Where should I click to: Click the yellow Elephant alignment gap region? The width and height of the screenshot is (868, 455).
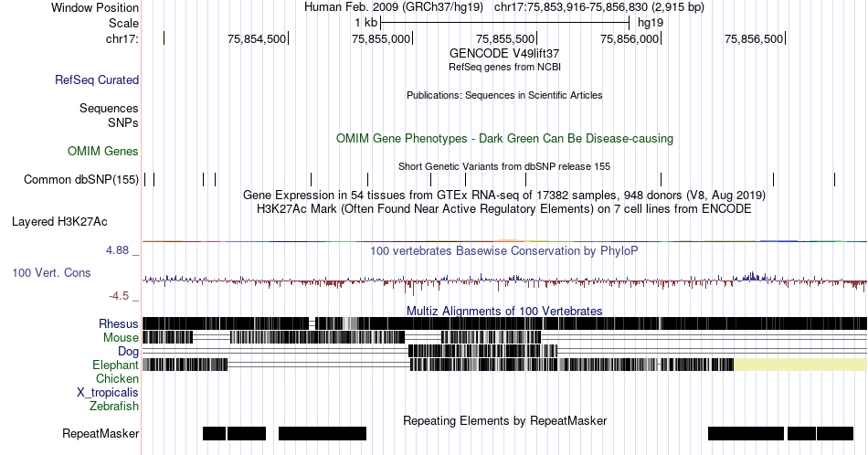(x=799, y=365)
